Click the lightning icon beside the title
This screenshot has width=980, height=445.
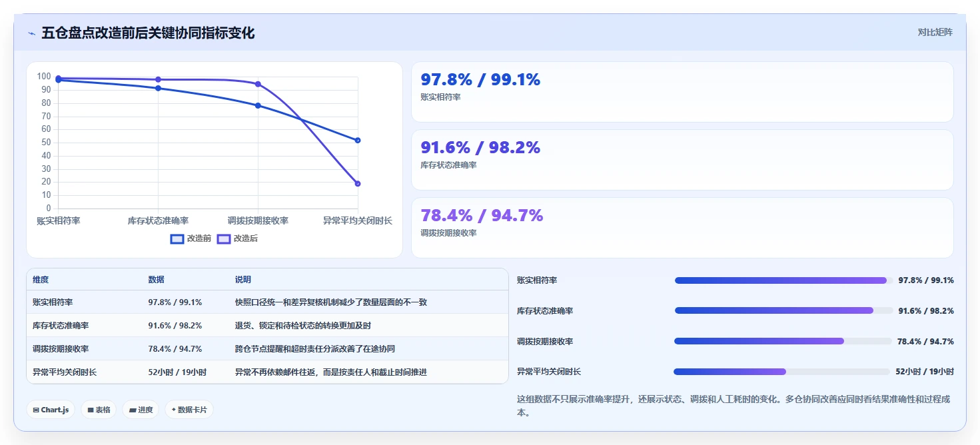pyautogui.click(x=31, y=33)
